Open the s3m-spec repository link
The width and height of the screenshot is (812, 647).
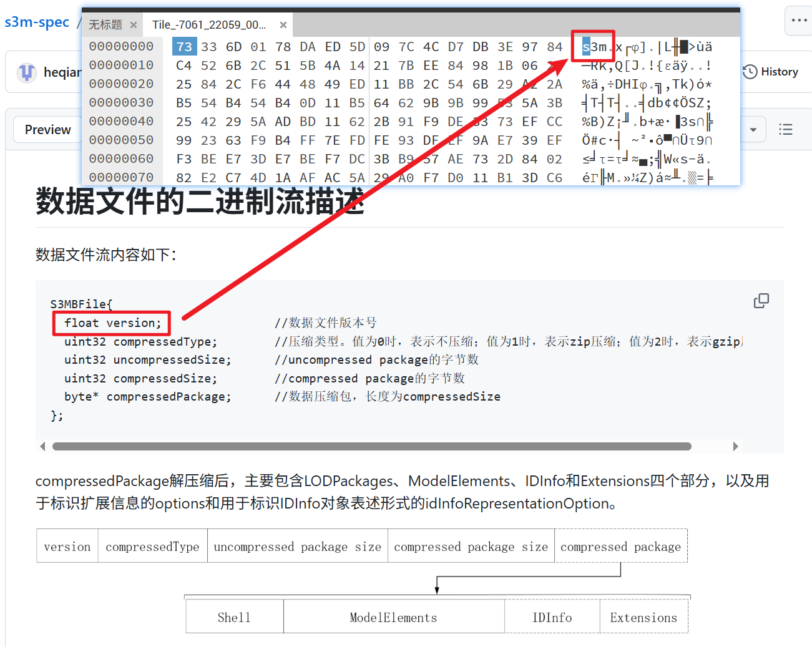click(37, 22)
